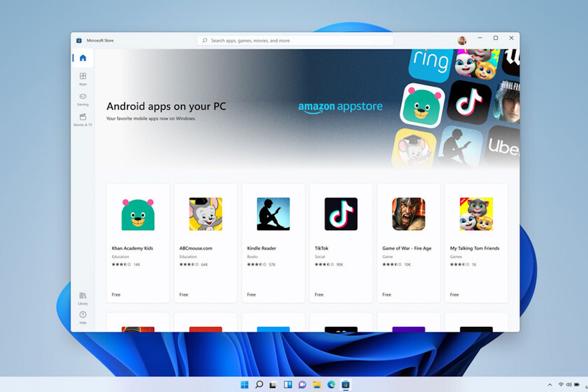Click the Android apps on your PC heading
Image resolution: width=588 pixels, height=392 pixels.
coord(166,107)
